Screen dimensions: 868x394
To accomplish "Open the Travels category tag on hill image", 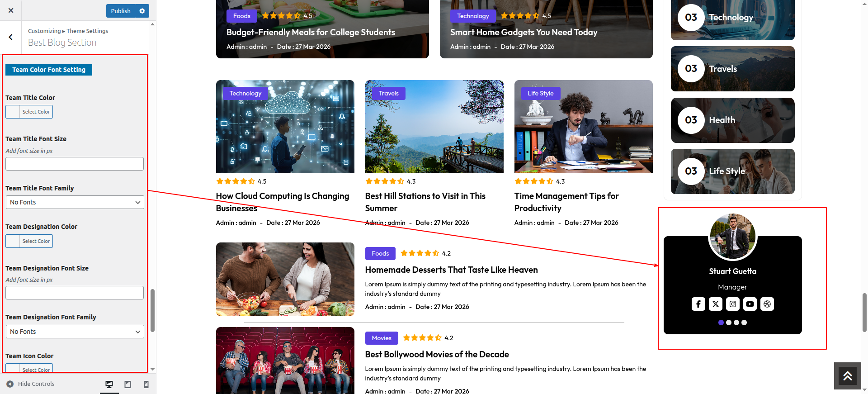I will click(388, 94).
